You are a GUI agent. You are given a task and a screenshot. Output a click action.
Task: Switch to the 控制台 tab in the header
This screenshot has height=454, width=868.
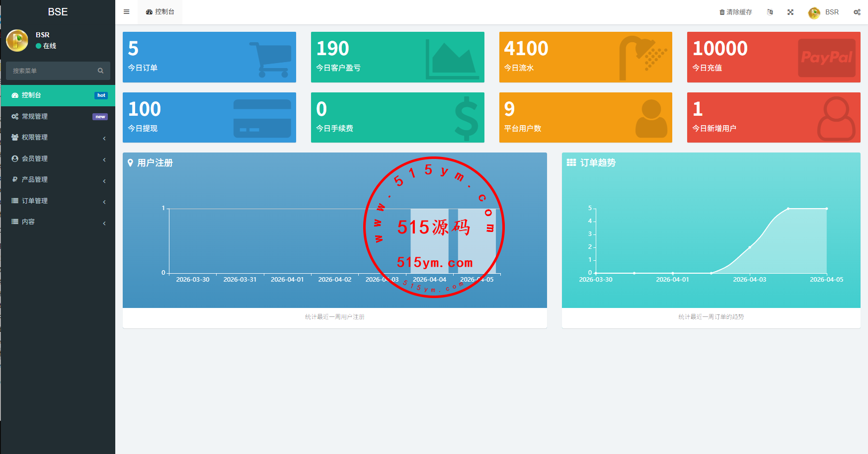pyautogui.click(x=160, y=12)
